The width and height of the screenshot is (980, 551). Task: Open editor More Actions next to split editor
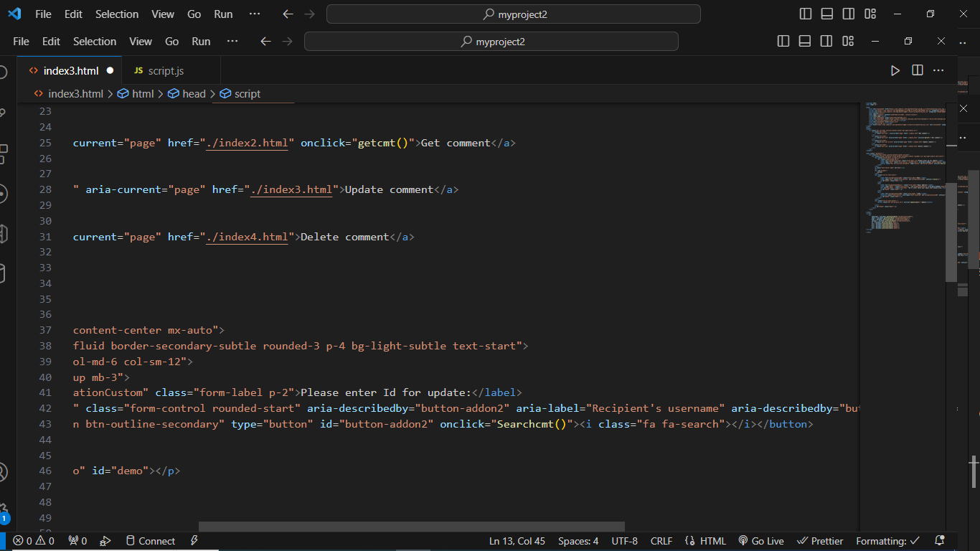[938, 70]
